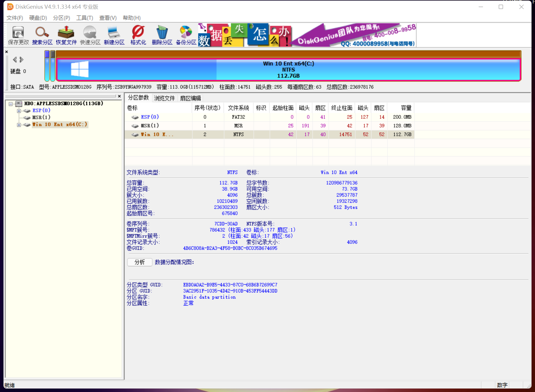535x392 pixels.
Task: Click FAT32 cell in ESP row
Action: click(x=238, y=117)
